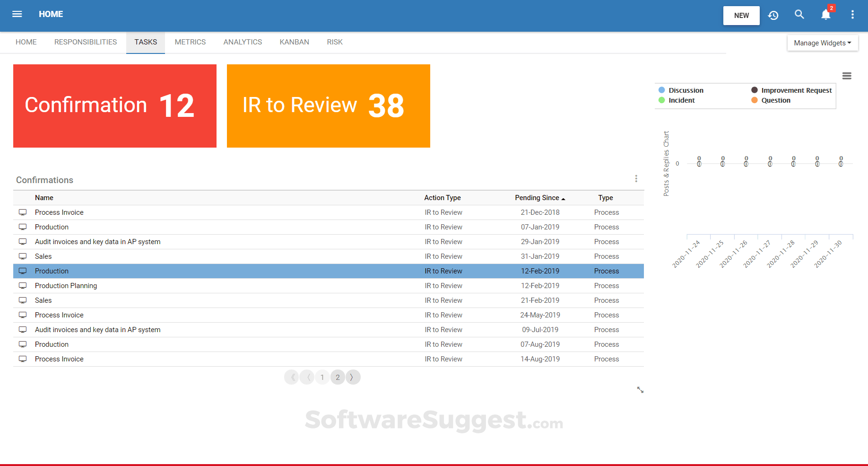Image resolution: width=868 pixels, height=466 pixels.
Task: Open the search icon in the top bar
Action: pyautogui.click(x=799, y=15)
